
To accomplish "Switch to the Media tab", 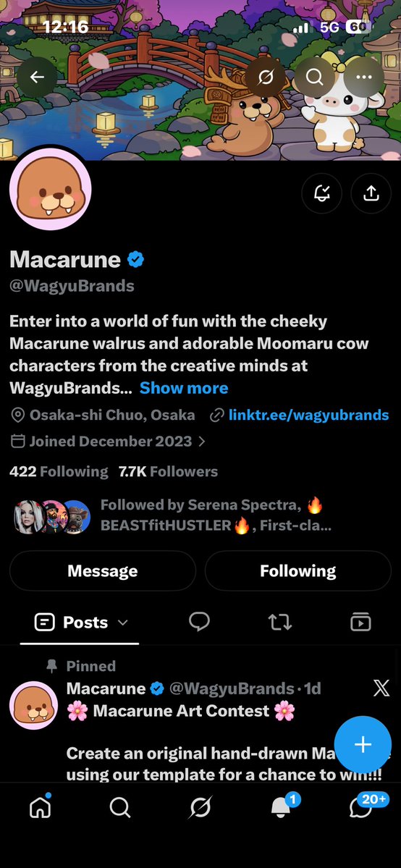I will (360, 623).
